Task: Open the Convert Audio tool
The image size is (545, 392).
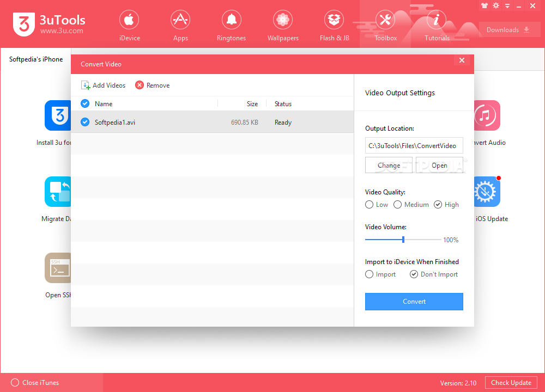Action: click(x=487, y=115)
